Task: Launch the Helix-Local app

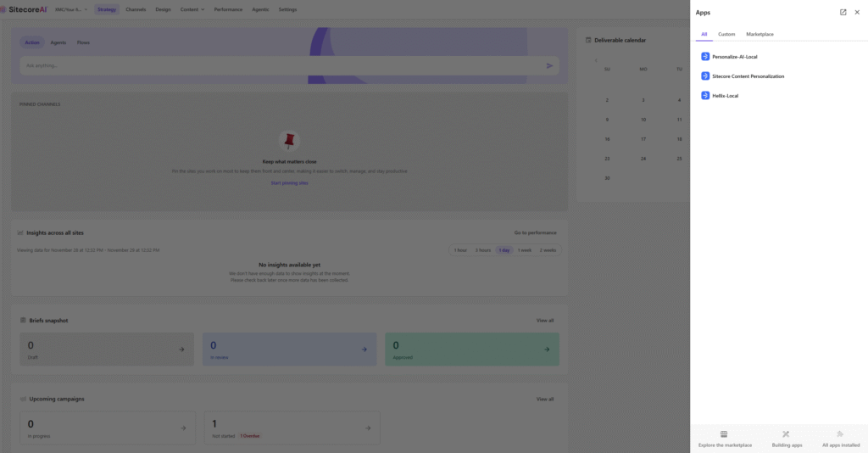Action: click(725, 96)
